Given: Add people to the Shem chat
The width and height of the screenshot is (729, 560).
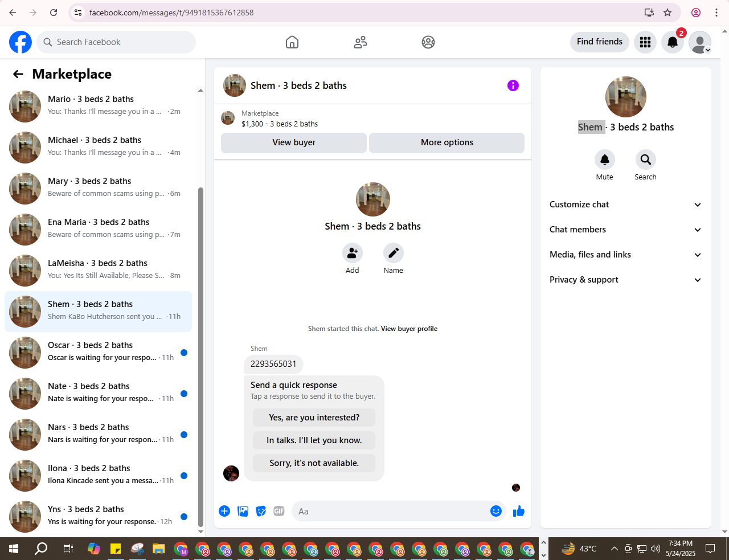Looking at the screenshot, I should click(x=353, y=253).
